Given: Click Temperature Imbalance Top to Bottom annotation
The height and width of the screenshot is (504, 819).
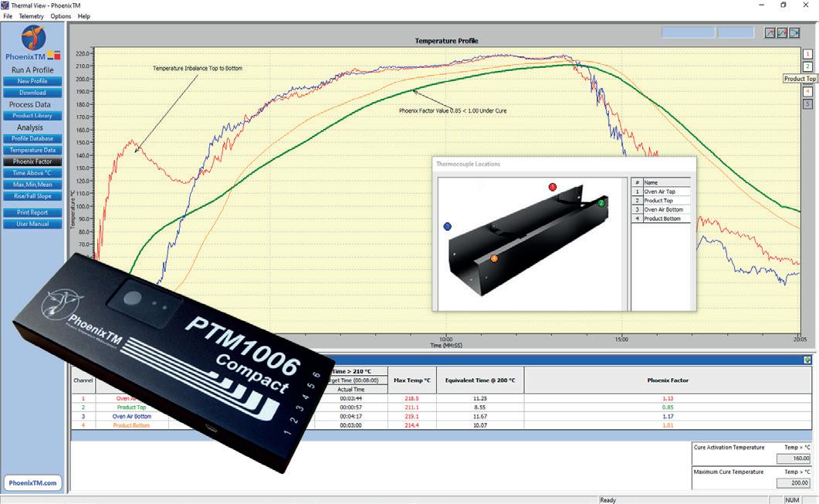Looking at the screenshot, I should (198, 69).
